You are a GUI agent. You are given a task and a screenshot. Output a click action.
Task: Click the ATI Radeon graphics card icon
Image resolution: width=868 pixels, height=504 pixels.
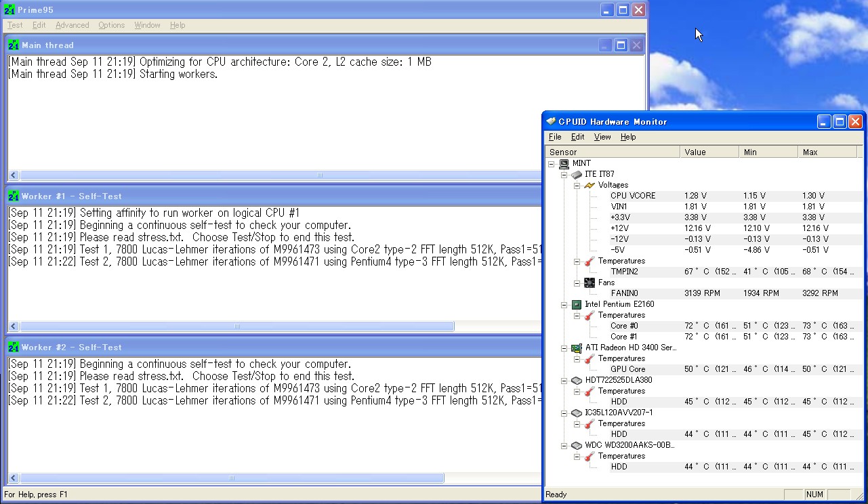tap(576, 348)
